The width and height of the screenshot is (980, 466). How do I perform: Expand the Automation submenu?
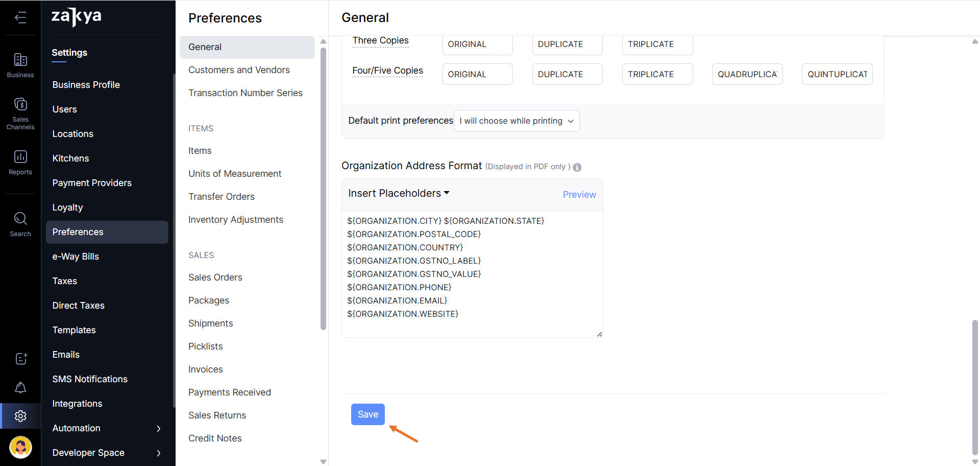pos(158,429)
